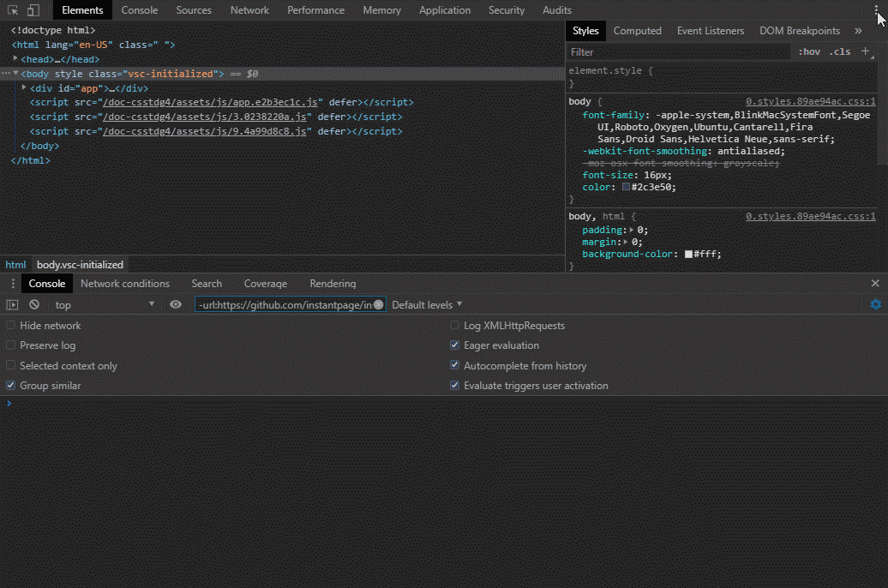
Task: Click the color swatch for #2c3e50
Action: (627, 187)
